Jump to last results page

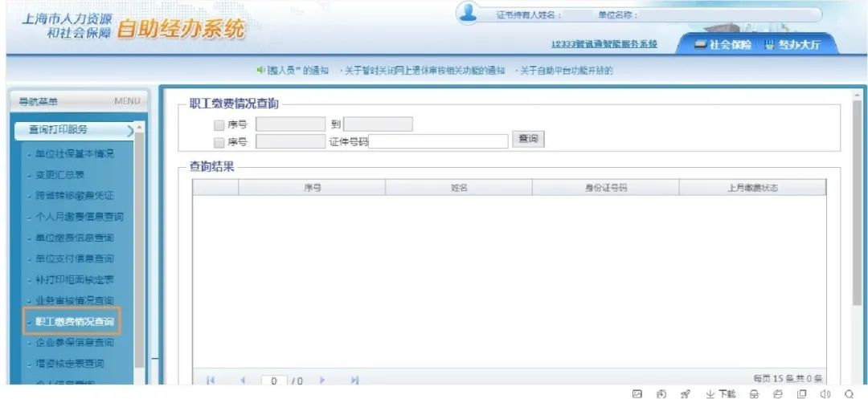click(355, 381)
